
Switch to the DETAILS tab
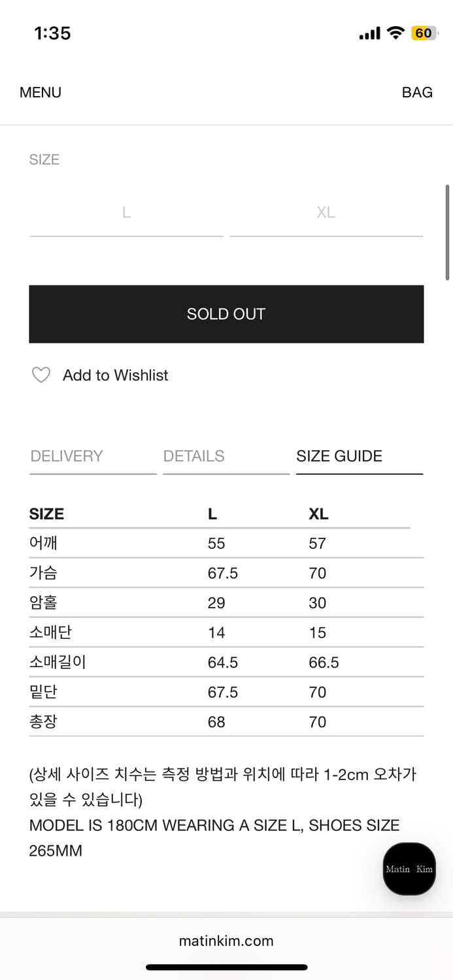click(193, 456)
